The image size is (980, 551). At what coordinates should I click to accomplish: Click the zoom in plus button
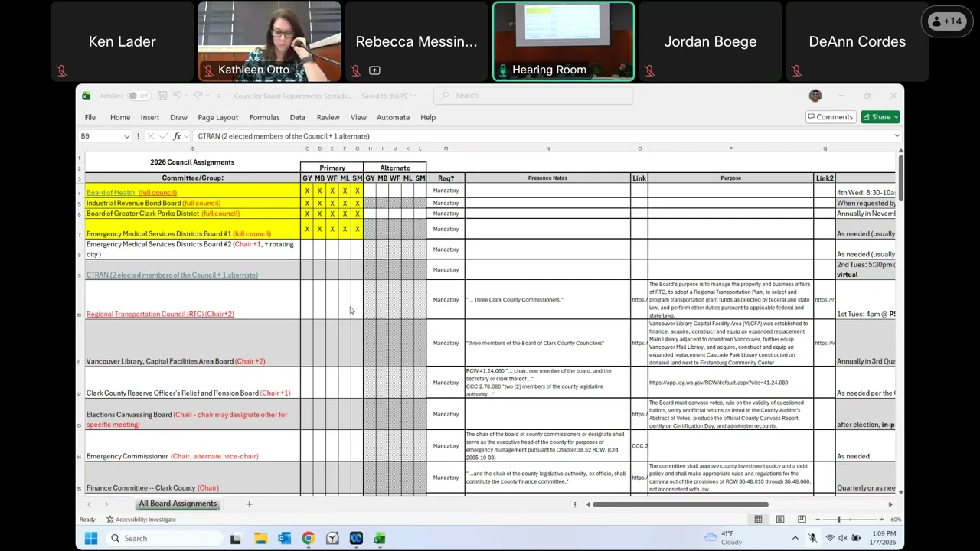pos(880,520)
